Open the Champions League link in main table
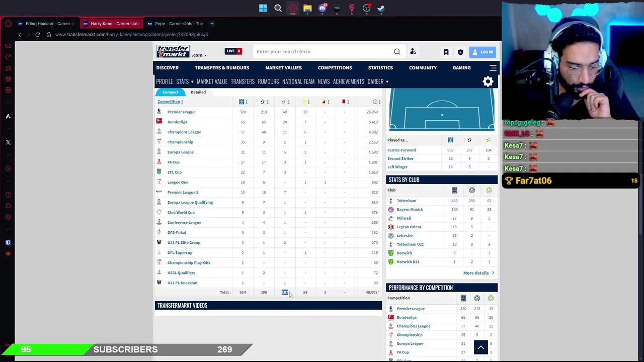Image resolution: width=644 pixels, height=362 pixels. click(x=184, y=132)
